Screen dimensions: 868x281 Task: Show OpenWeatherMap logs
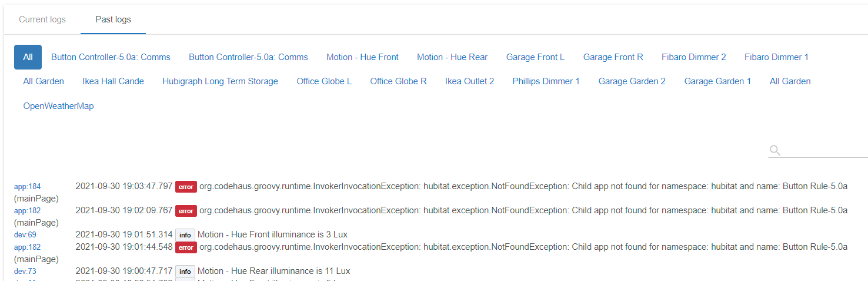58,106
